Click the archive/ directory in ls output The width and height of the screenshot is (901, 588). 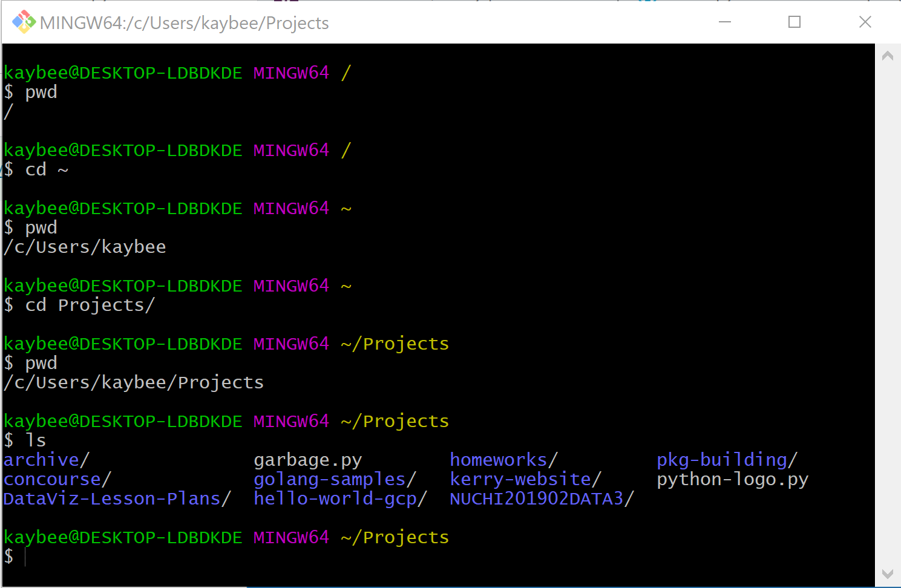point(46,460)
